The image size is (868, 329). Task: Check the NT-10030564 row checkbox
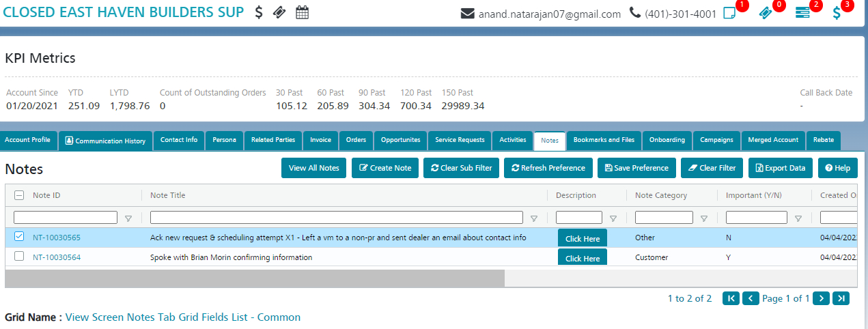pos(19,257)
